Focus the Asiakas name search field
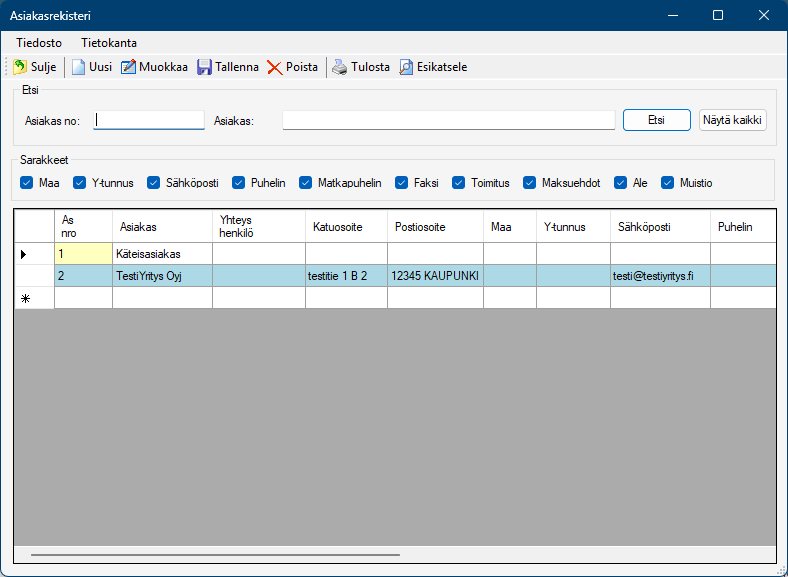 pyautogui.click(x=448, y=120)
